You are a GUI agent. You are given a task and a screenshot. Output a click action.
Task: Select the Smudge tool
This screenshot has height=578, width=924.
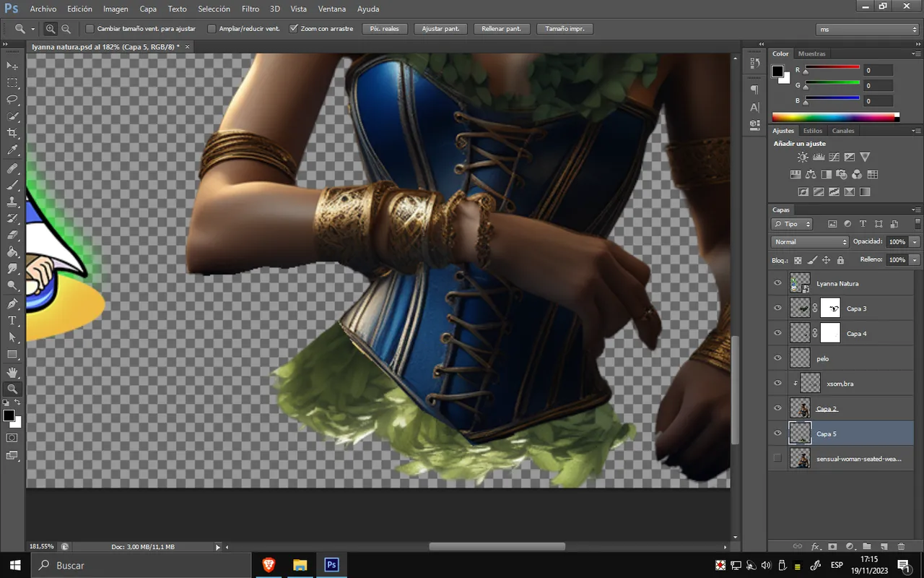tap(12, 269)
